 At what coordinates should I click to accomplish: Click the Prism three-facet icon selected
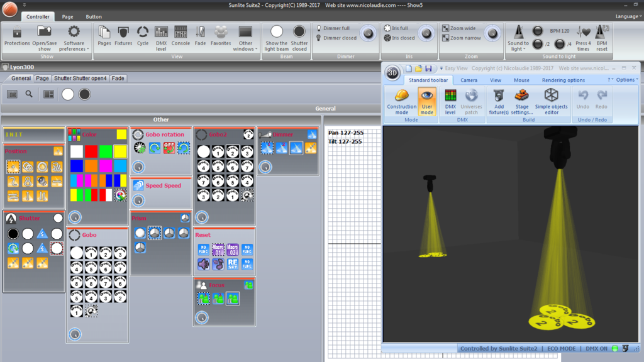[x=155, y=233]
